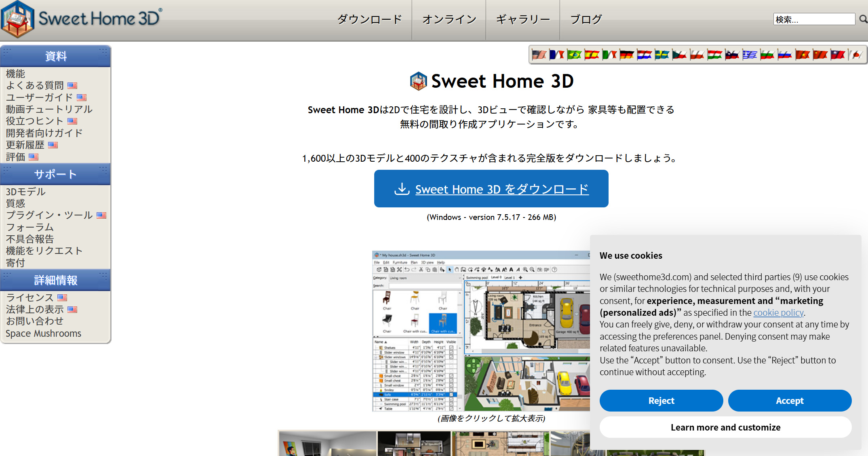
Task: Select the Japanese flag
Action: pyautogui.click(x=855, y=55)
